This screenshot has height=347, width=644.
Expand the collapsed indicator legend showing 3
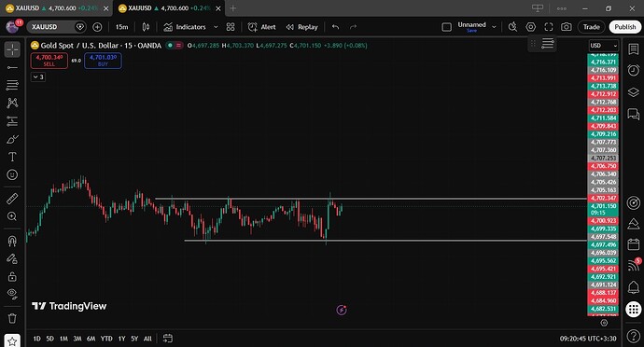coord(37,76)
